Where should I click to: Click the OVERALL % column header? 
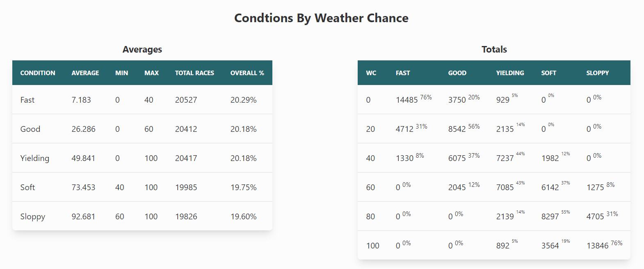247,73
